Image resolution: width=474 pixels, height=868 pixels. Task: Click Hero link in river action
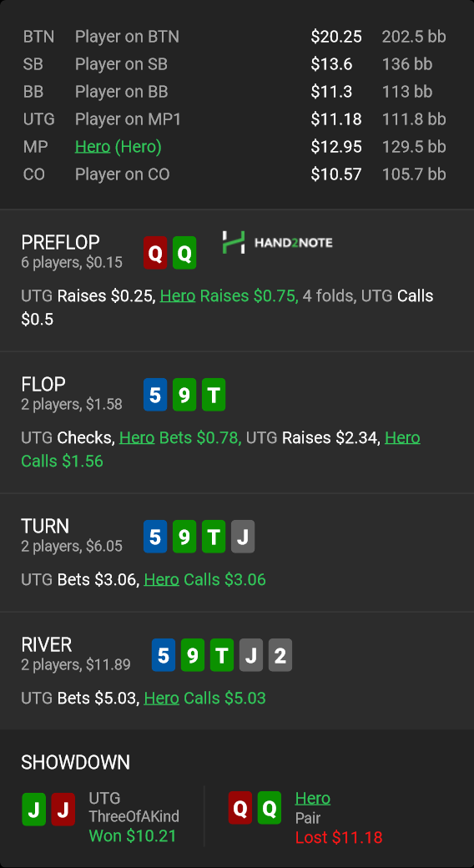tap(161, 698)
